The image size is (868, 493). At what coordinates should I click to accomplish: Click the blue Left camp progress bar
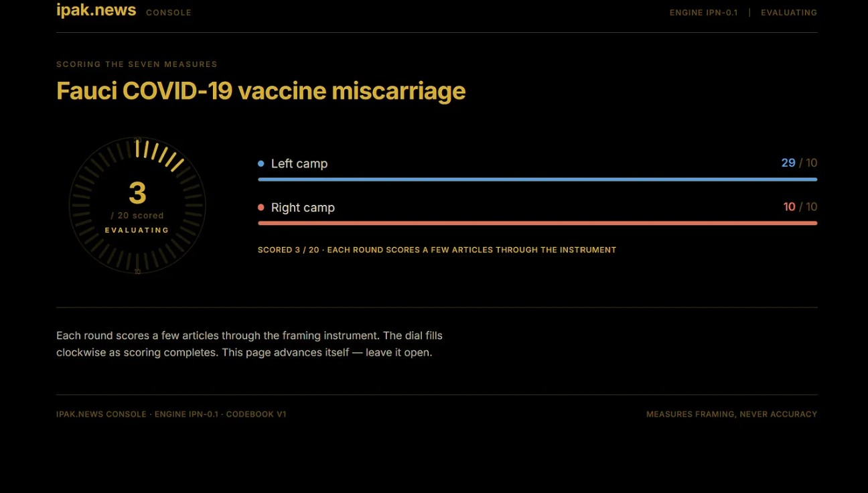click(537, 180)
